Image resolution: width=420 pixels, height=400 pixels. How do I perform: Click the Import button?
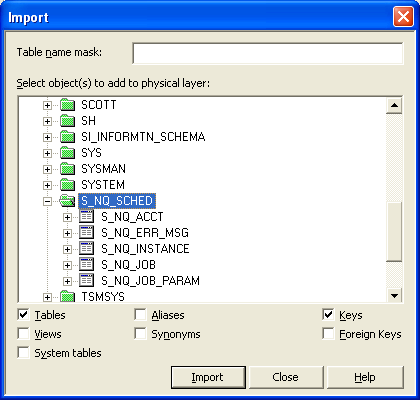click(x=208, y=377)
